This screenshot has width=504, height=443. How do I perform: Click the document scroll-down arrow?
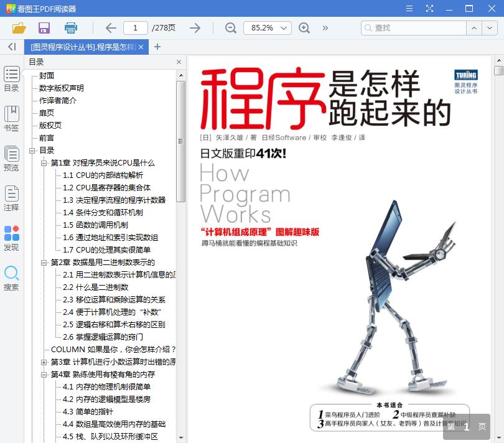499,438
